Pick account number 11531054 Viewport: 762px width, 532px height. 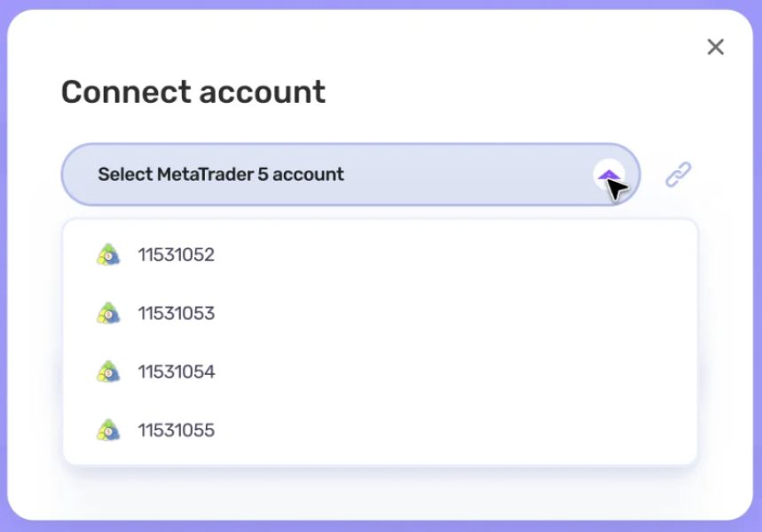(177, 372)
